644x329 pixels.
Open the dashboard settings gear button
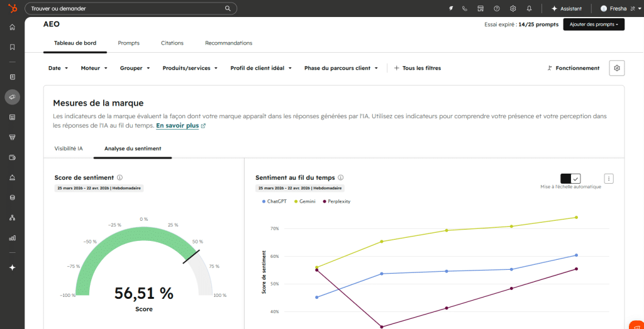click(616, 68)
